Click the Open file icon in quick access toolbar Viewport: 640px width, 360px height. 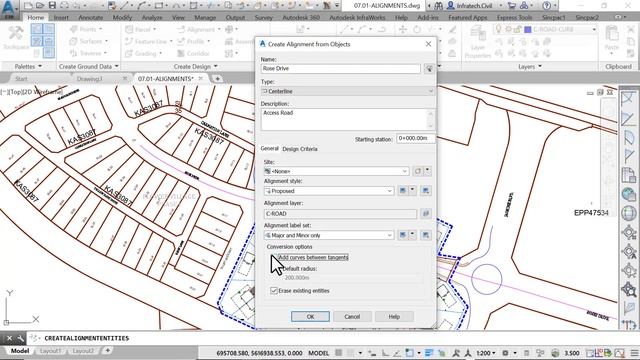pyautogui.click(x=40, y=6)
